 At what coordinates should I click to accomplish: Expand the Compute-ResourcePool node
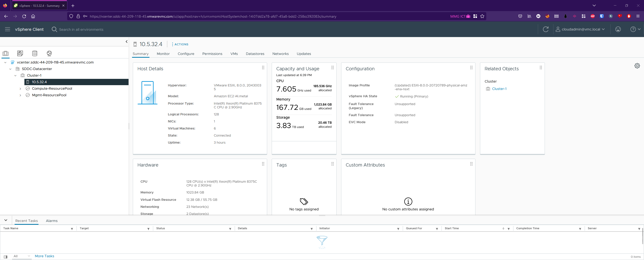[20, 88]
